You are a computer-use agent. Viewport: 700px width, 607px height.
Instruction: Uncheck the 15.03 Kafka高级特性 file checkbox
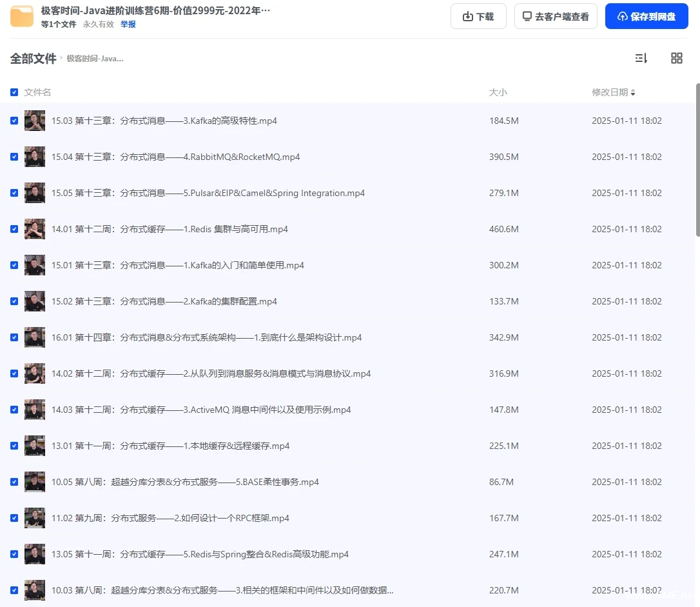pyautogui.click(x=14, y=121)
